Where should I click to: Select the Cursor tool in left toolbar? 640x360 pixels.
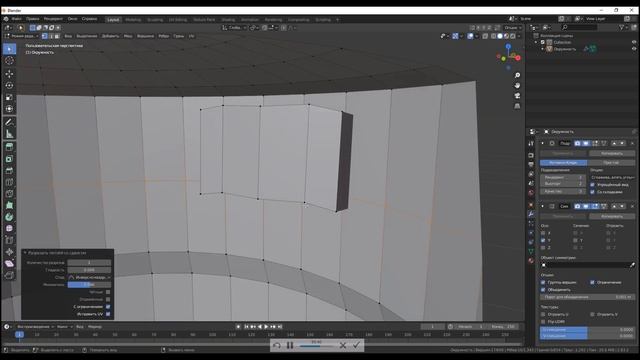point(9,61)
